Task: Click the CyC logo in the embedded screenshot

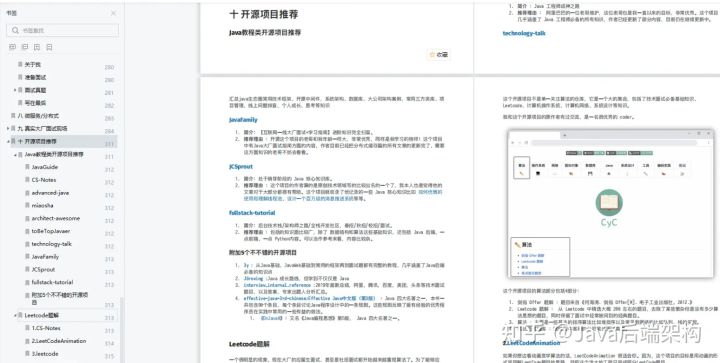Action: pos(609,208)
